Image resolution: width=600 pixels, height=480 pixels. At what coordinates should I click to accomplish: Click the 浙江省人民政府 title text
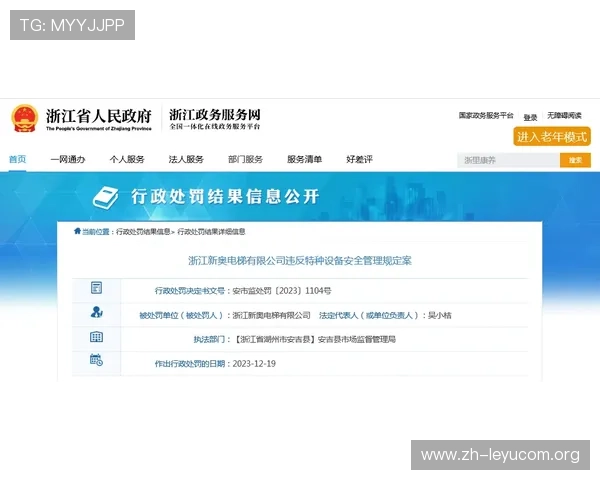(x=99, y=116)
